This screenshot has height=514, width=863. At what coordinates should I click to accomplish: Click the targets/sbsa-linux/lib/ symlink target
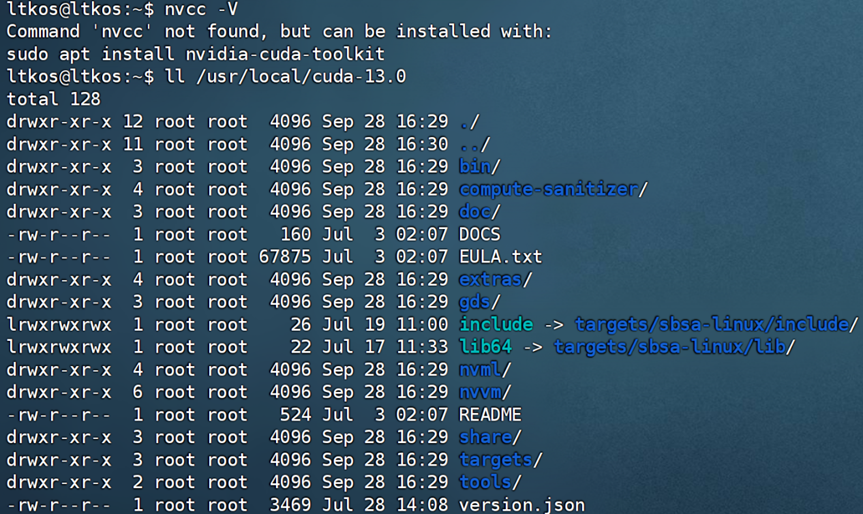670,347
